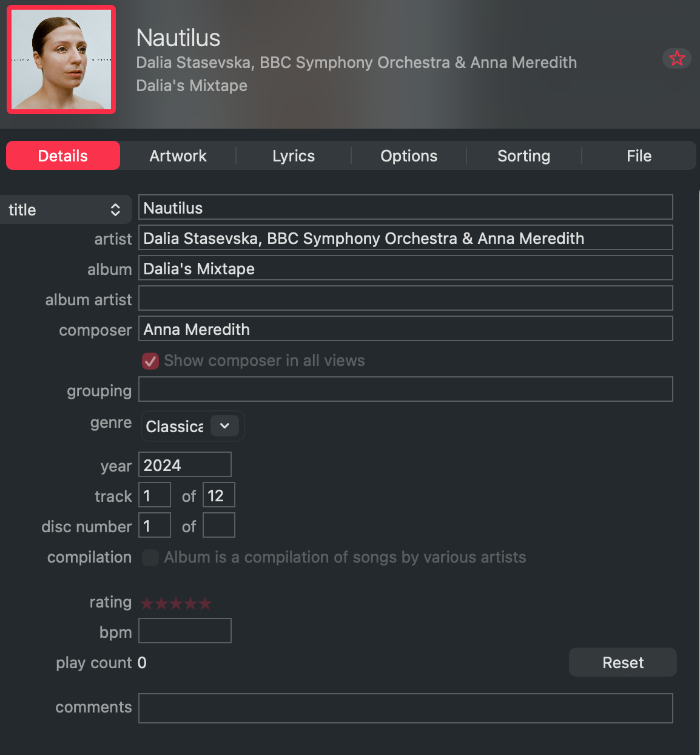Click the bpm input box
Viewport: 700px width, 755px height.
(x=184, y=631)
